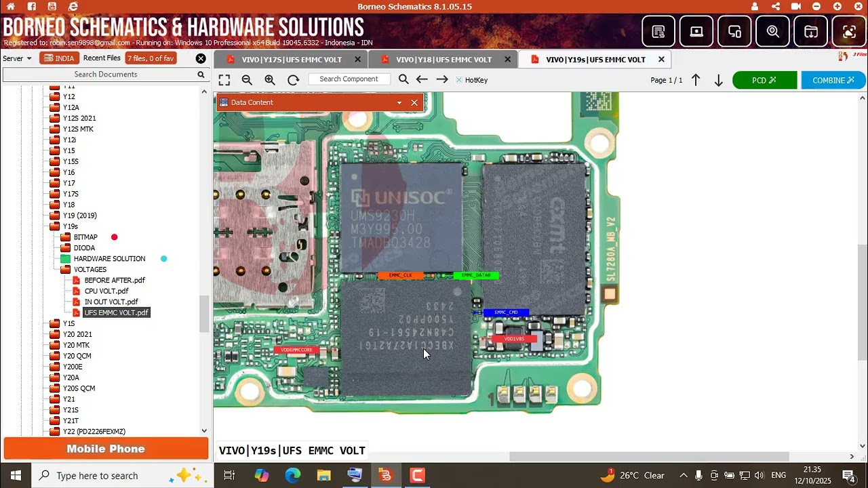Collapse the VOLTAGES folder
The width and height of the screenshot is (868, 488).
66,270
